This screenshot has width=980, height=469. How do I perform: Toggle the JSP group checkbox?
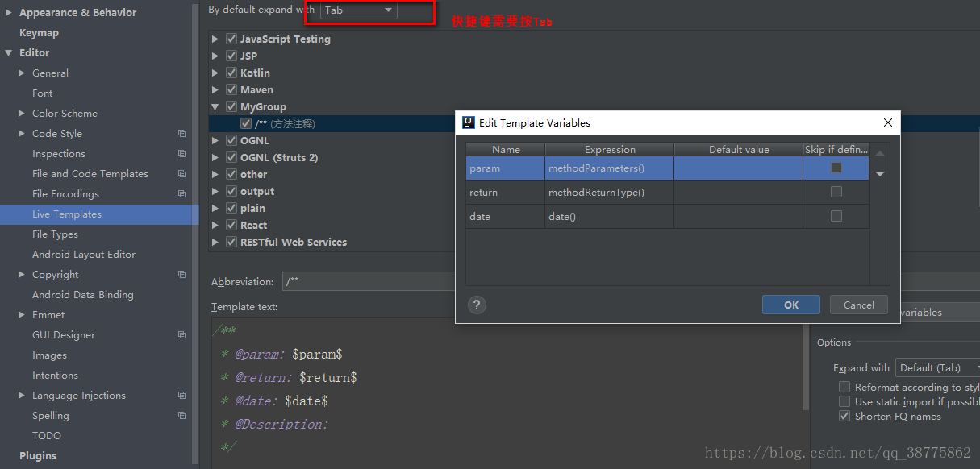coord(231,56)
